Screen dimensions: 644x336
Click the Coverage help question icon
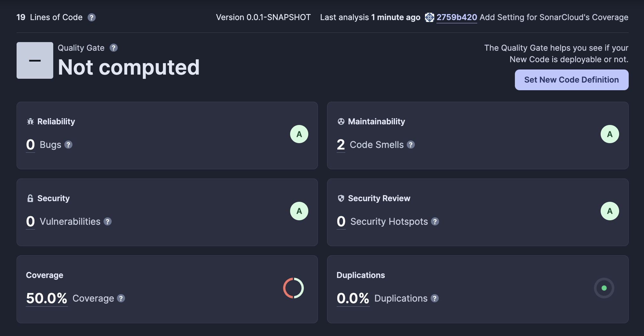coord(121,298)
